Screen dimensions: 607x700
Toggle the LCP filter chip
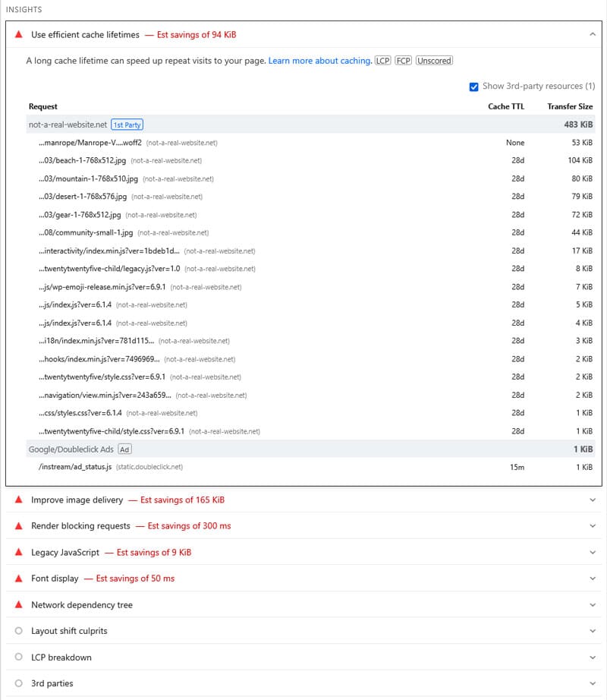click(382, 60)
